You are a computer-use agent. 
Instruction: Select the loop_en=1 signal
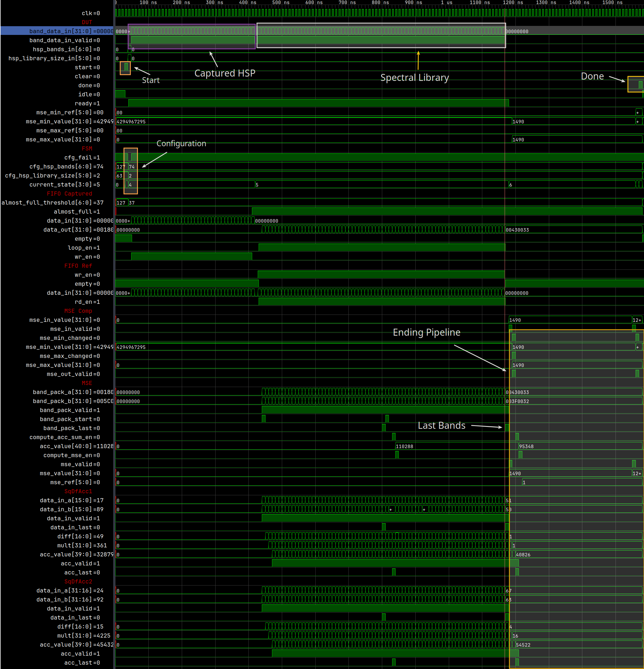tap(83, 248)
